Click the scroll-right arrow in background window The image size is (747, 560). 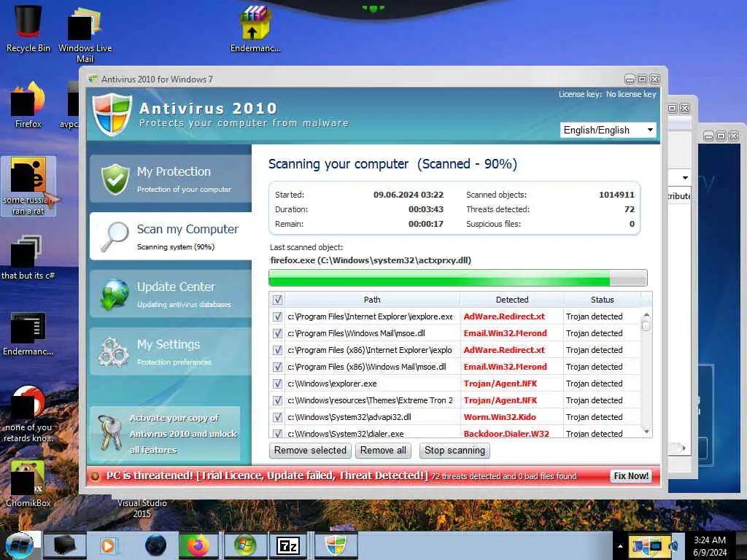(x=684, y=448)
